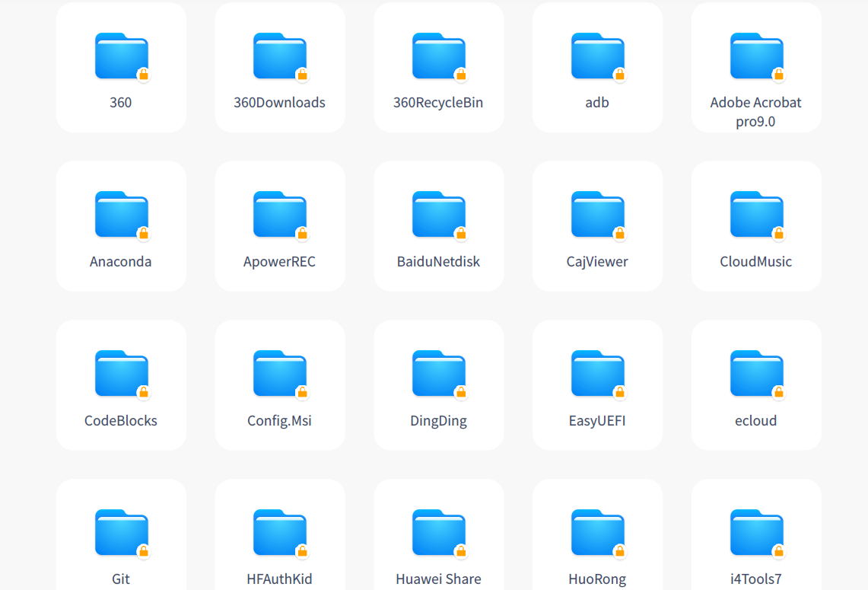Open the DingDing folder icon
Screen dimensions: 868x590
tap(439, 375)
